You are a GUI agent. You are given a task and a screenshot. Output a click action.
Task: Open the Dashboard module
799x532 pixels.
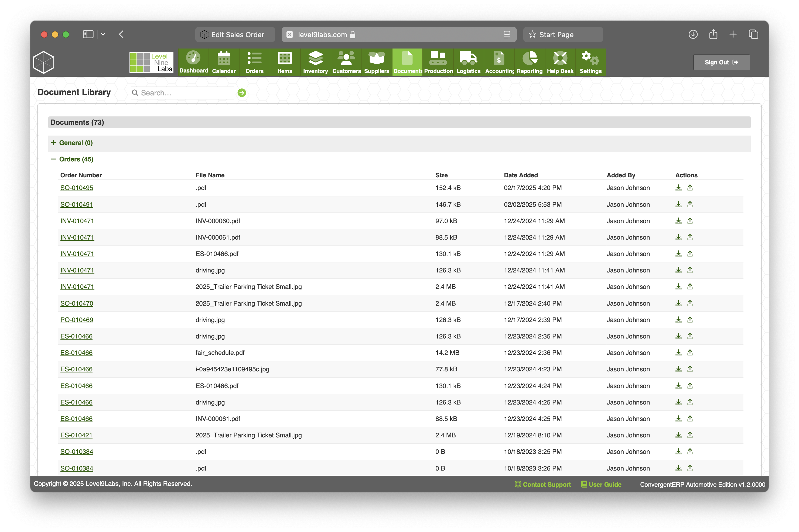click(194, 63)
